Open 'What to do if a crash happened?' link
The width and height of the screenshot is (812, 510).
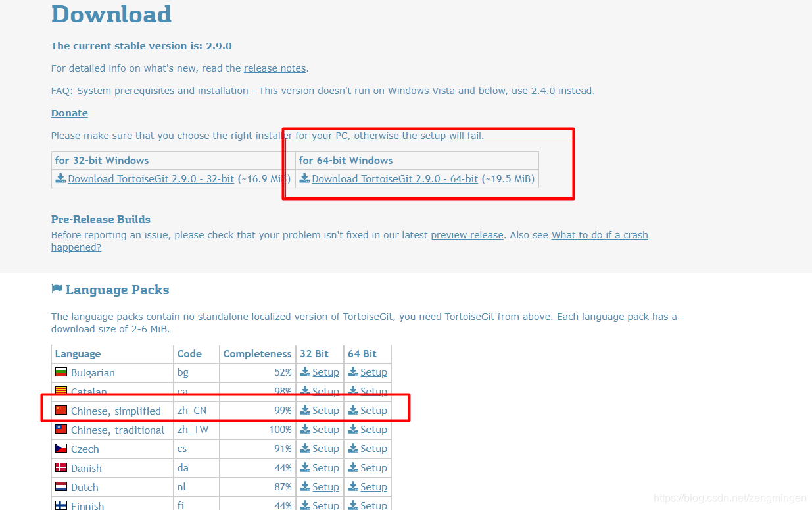pyautogui.click(x=600, y=235)
